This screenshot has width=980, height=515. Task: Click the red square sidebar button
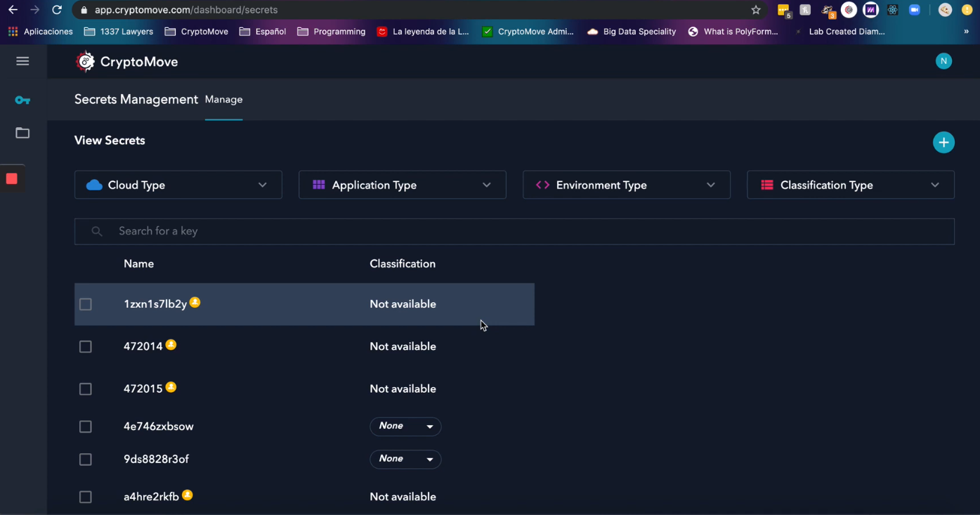(12, 178)
